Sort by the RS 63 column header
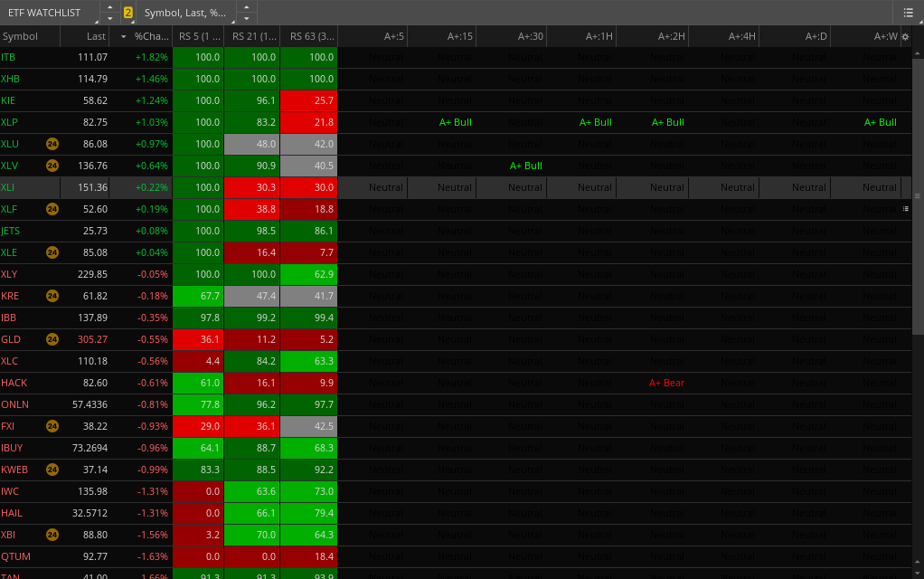Viewport: 924px width, 579px height. pyautogui.click(x=309, y=36)
